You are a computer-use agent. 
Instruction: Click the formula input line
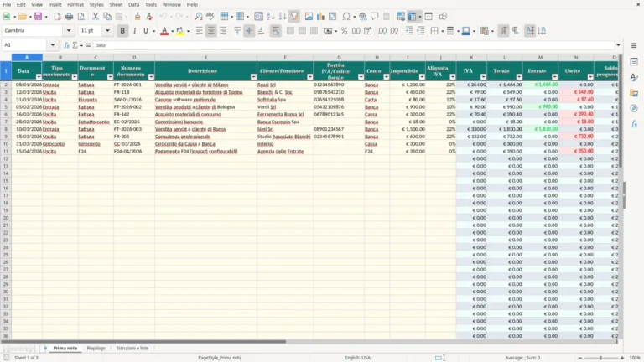pyautogui.click(x=353, y=45)
